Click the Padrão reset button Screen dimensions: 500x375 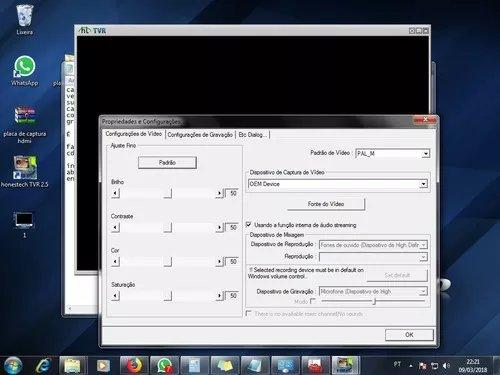point(167,163)
